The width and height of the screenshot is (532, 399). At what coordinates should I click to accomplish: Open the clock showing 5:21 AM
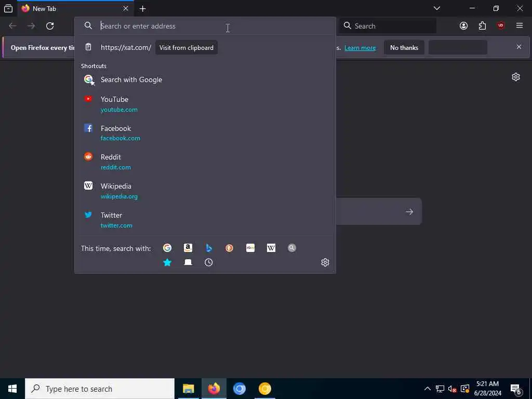click(x=487, y=389)
